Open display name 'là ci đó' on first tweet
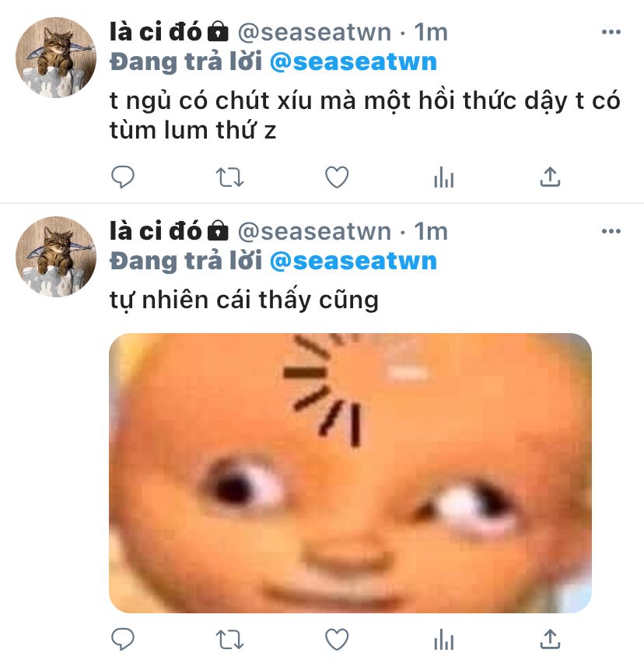644x660 pixels. [x=156, y=32]
